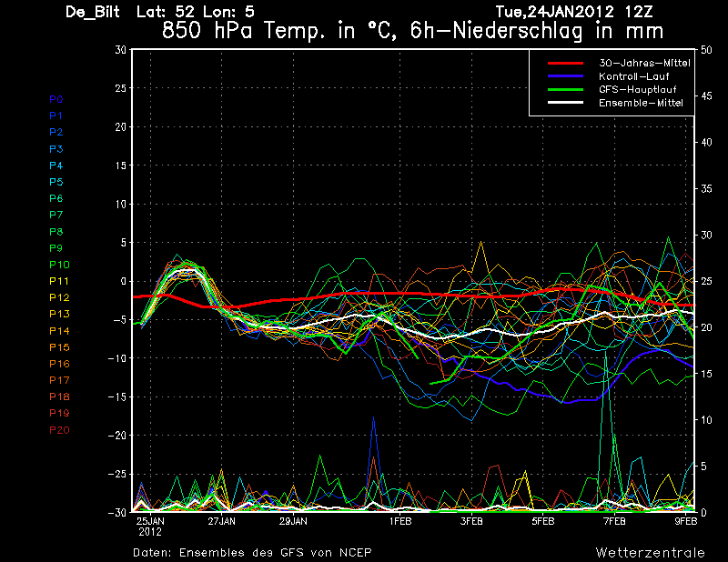The width and height of the screenshot is (728, 562).
Task: Click the Daten: Ensembles des GFS credit
Action: [x=252, y=553]
